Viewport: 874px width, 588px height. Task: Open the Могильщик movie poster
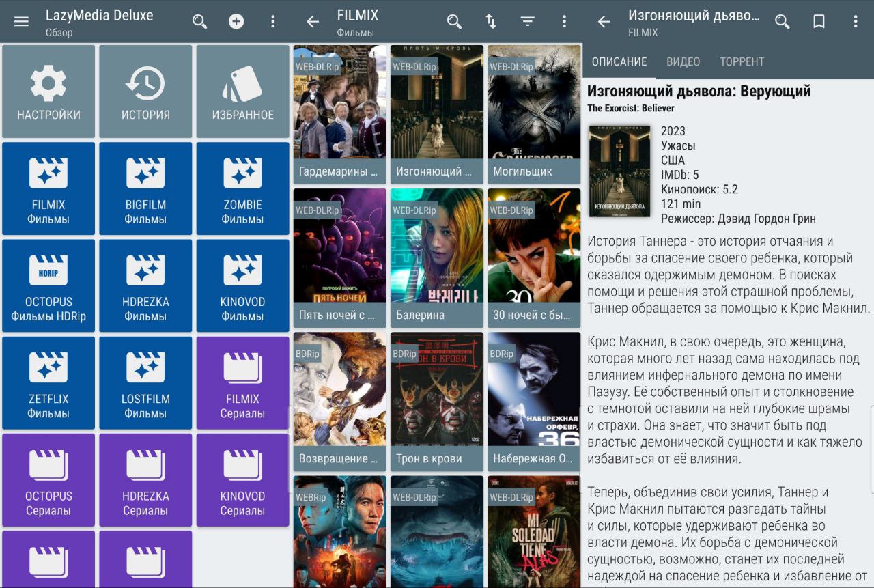(534, 115)
